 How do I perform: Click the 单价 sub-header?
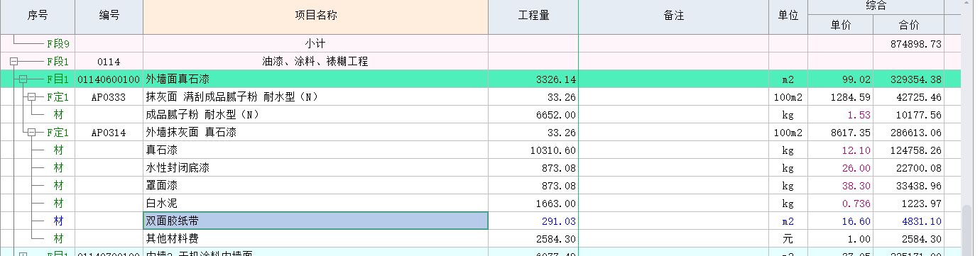841,25
